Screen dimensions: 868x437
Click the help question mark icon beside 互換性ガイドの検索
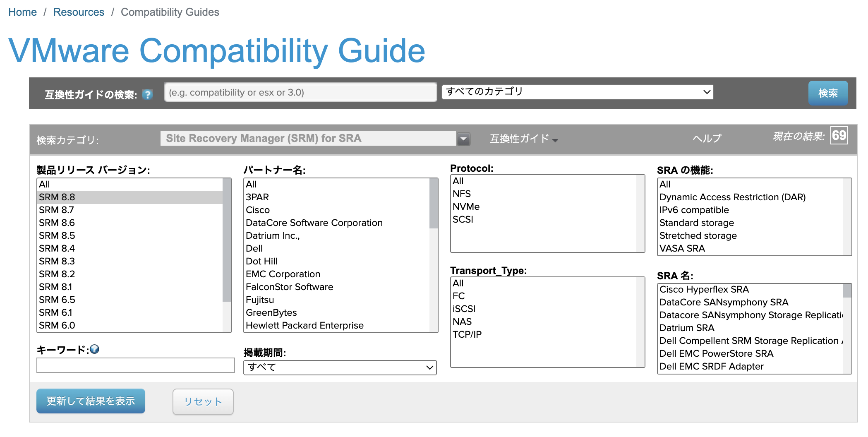point(147,95)
